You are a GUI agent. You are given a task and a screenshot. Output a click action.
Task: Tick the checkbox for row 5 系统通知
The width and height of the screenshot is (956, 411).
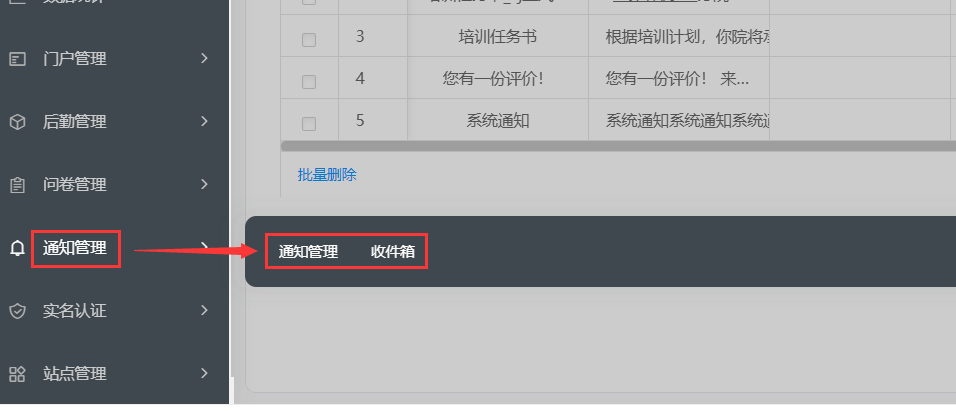click(309, 124)
